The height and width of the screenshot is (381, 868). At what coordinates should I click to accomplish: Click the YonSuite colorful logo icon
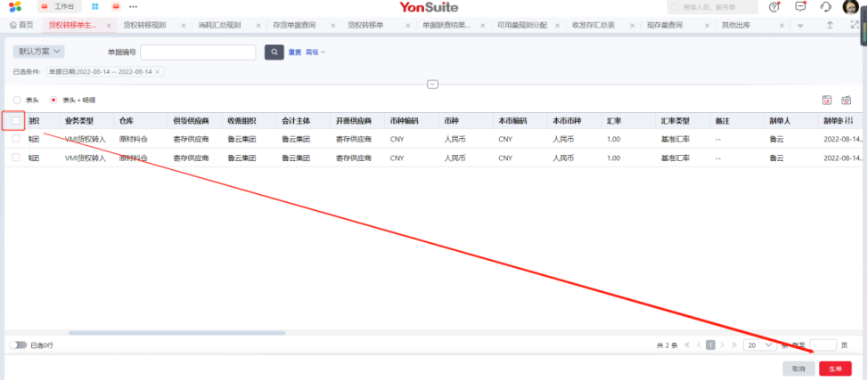pos(15,7)
